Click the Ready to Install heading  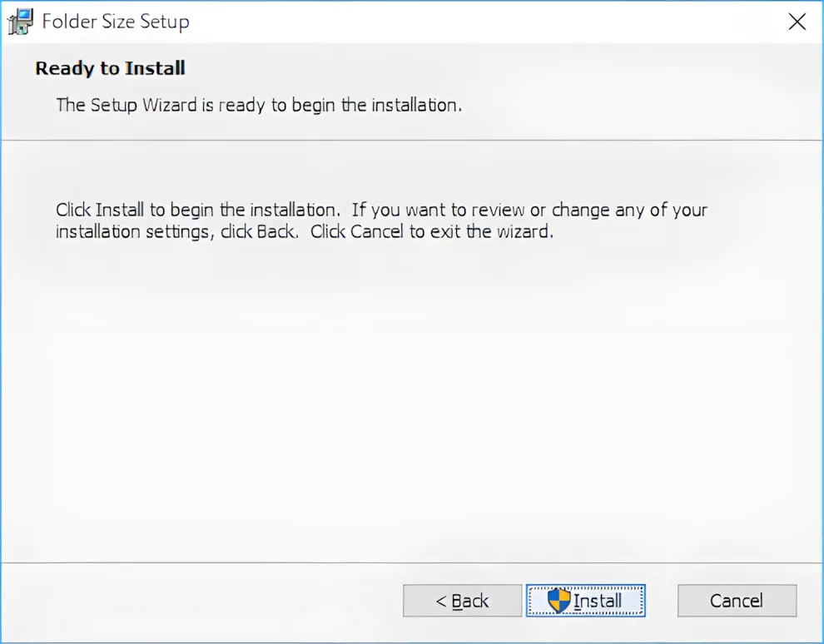pyautogui.click(x=110, y=68)
